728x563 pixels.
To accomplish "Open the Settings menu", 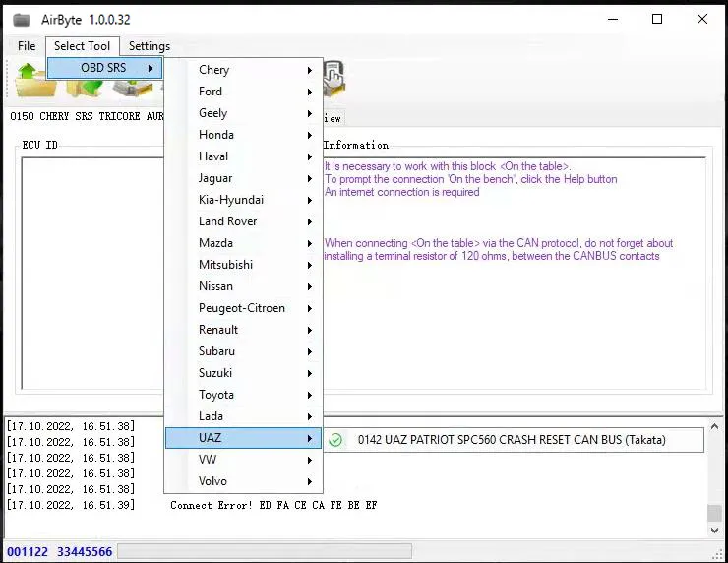I will [150, 46].
